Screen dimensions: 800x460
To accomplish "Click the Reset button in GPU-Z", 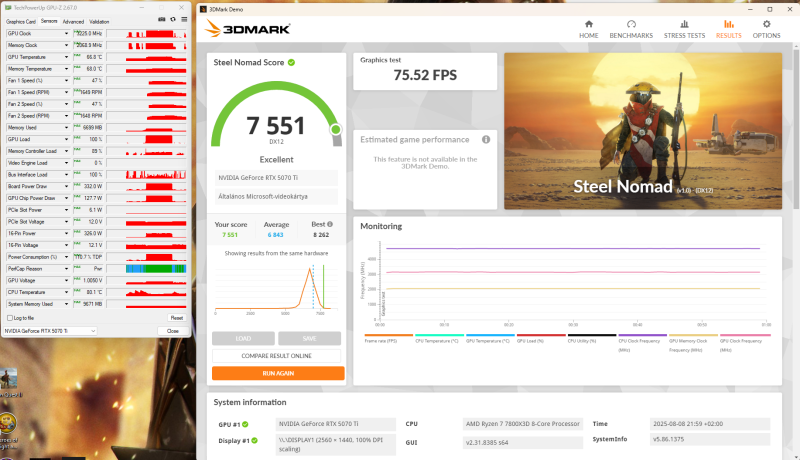I will [177, 318].
